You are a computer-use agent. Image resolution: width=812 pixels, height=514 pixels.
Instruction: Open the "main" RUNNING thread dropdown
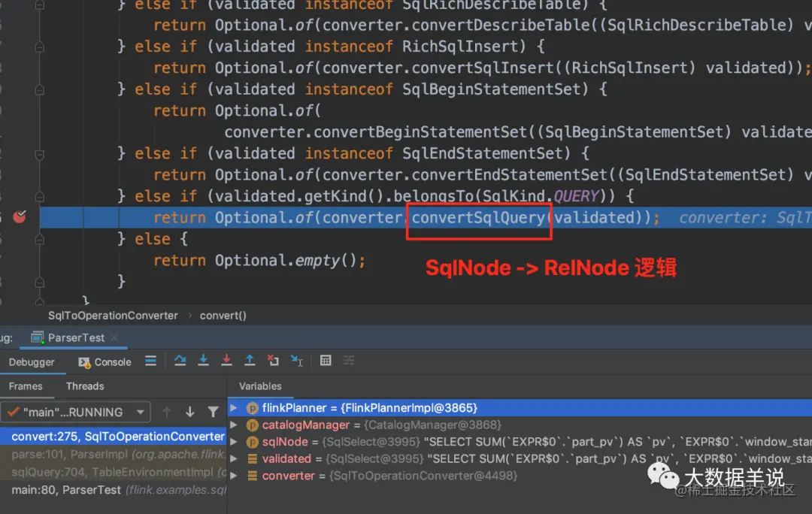76,412
